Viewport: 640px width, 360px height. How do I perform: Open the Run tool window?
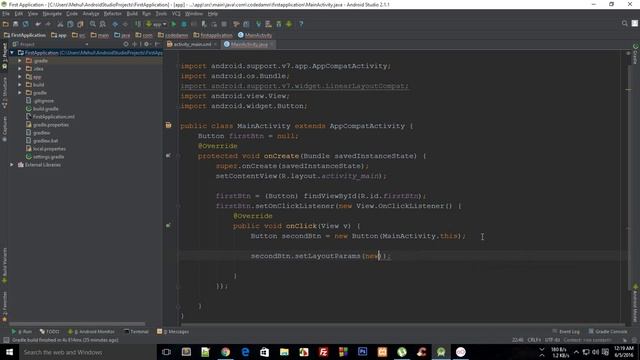pyautogui.click(x=22, y=331)
